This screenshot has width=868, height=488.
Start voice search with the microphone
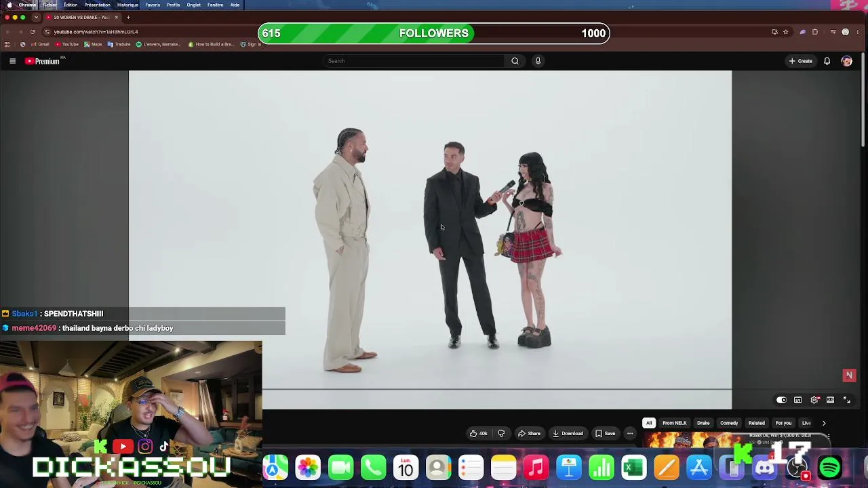538,61
